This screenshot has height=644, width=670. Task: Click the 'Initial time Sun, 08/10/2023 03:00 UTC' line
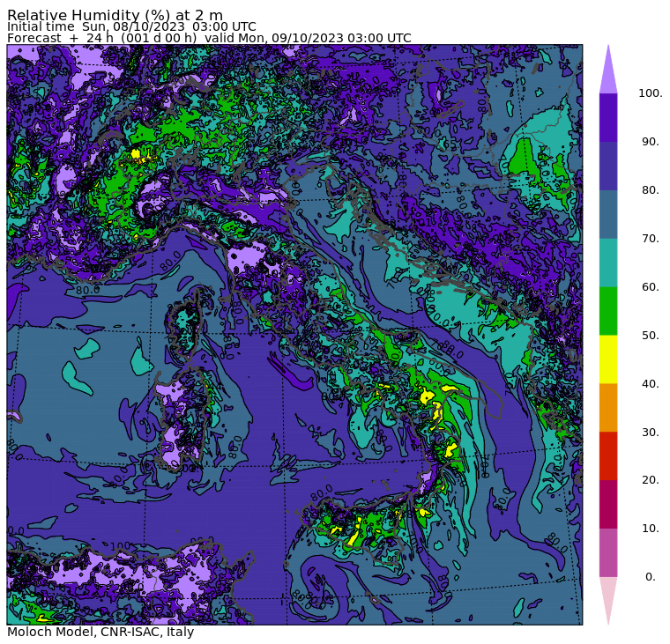point(131,27)
